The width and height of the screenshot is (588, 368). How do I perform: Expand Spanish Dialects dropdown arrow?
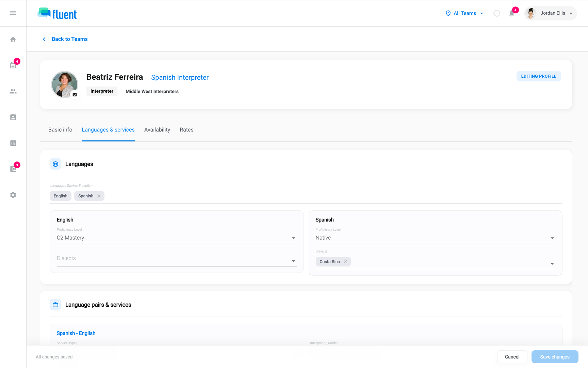click(x=552, y=264)
